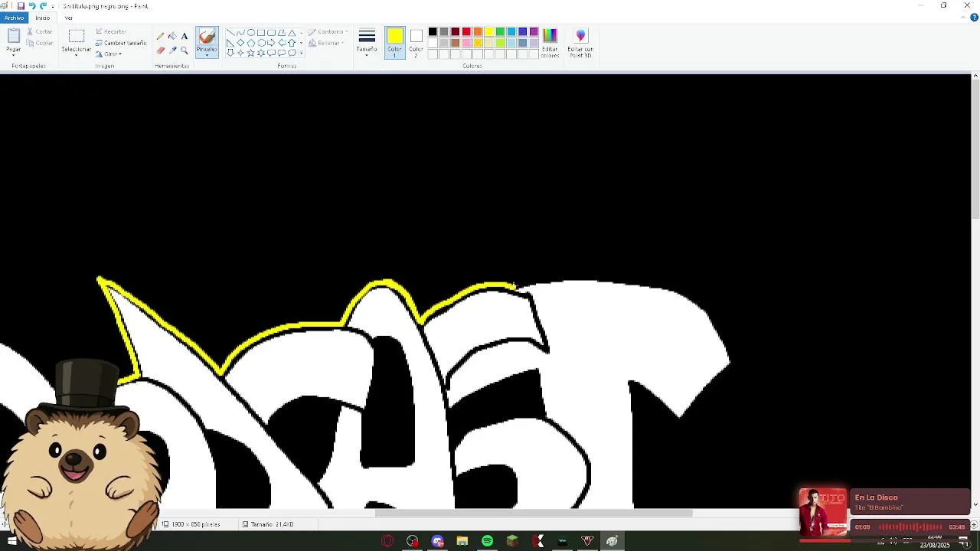Open the Rellenar fill dropdown

[326, 44]
